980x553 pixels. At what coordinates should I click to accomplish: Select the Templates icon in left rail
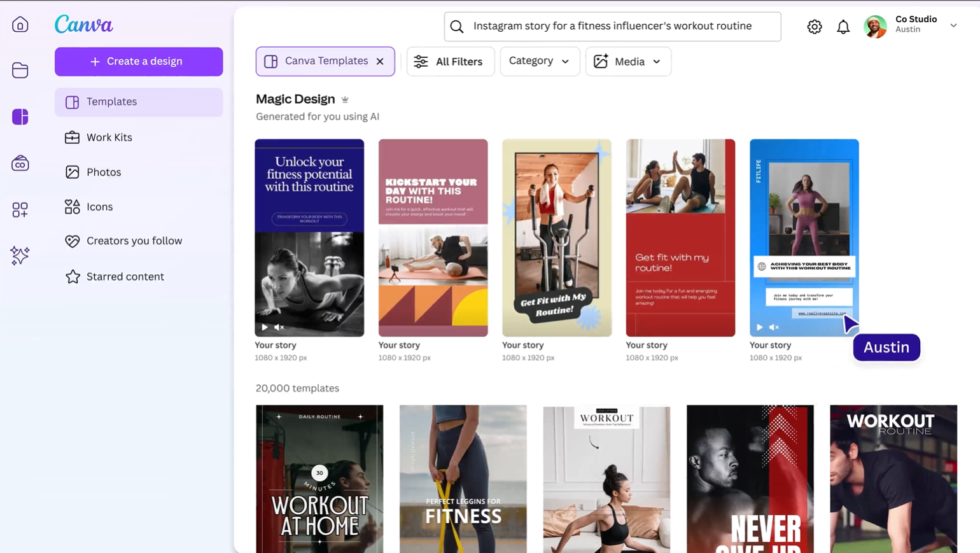pos(20,116)
